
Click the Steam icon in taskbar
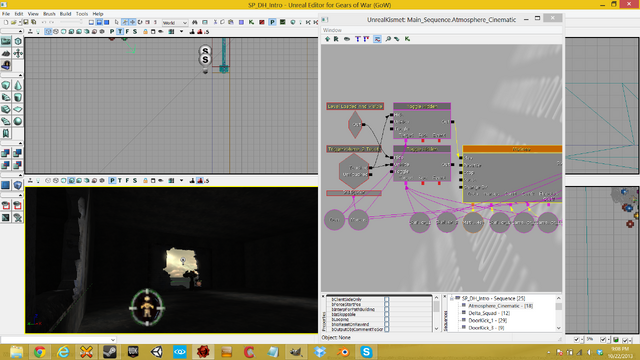tap(109, 352)
